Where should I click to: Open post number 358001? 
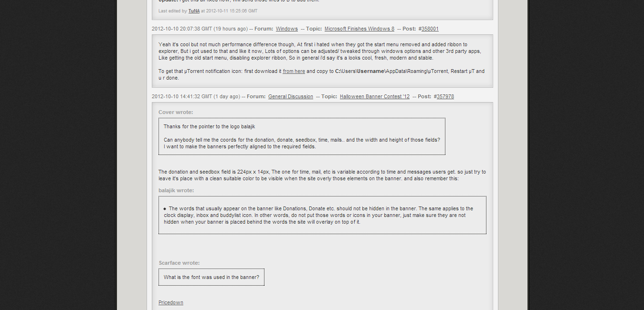[x=430, y=29]
